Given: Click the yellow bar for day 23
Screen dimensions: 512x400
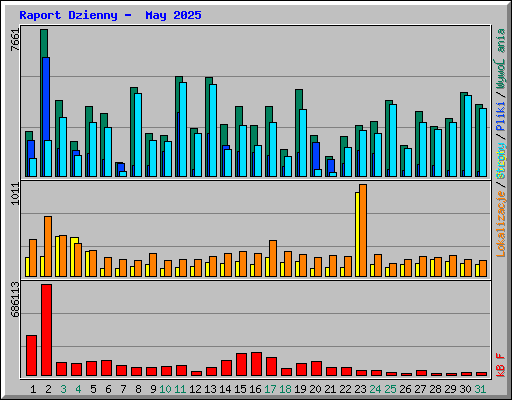Looking at the screenshot, I should pyautogui.click(x=357, y=234).
